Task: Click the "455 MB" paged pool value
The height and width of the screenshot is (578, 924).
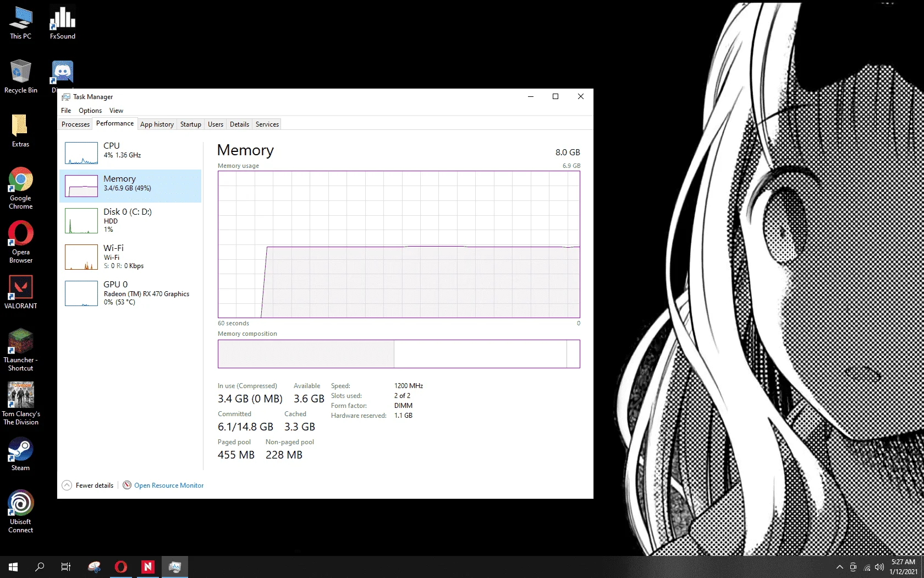Action: (236, 455)
